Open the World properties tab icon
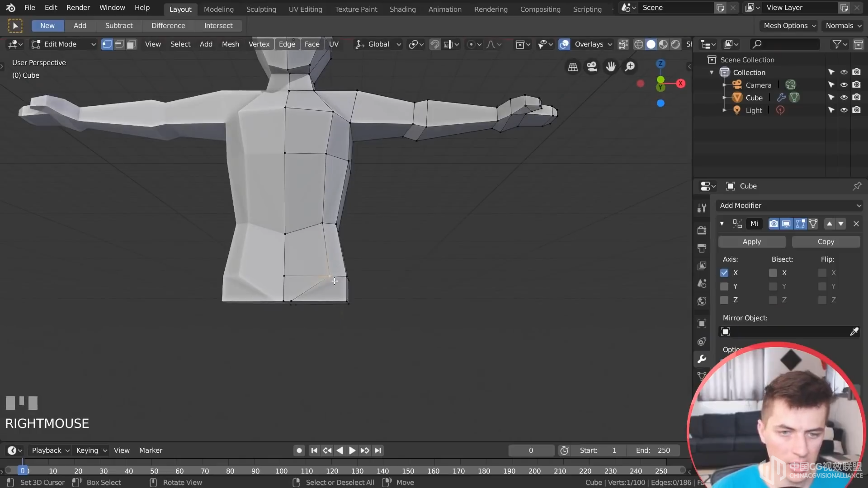 [702, 301]
